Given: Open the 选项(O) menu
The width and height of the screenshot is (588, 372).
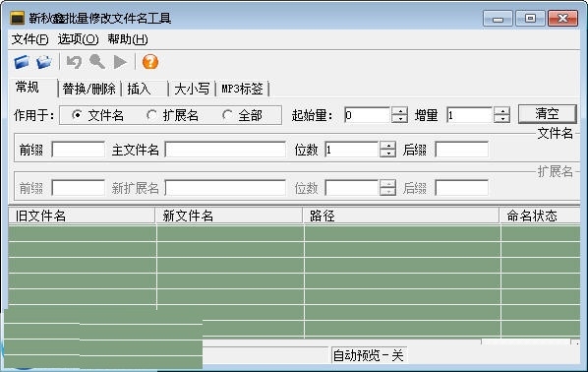Looking at the screenshot, I should pyautogui.click(x=78, y=39).
